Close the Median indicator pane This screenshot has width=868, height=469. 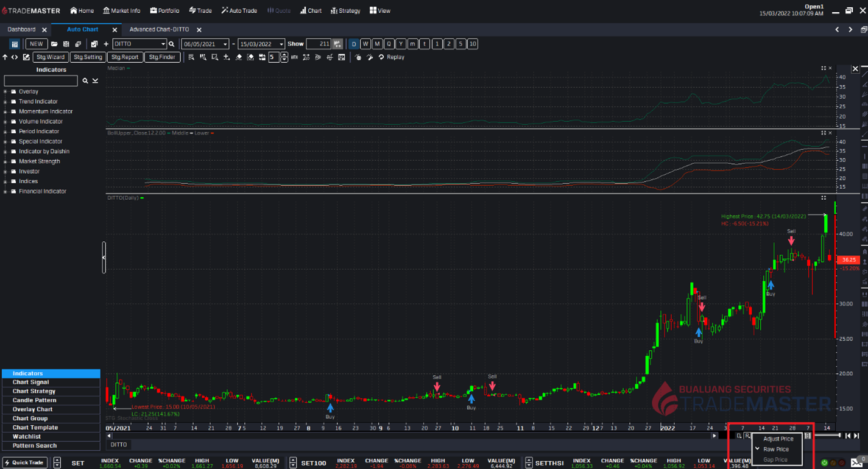(x=830, y=68)
